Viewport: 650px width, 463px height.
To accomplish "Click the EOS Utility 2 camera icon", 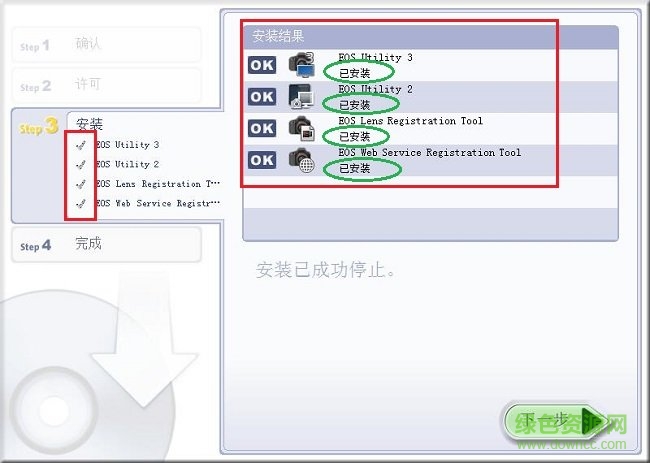I will 301,97.
